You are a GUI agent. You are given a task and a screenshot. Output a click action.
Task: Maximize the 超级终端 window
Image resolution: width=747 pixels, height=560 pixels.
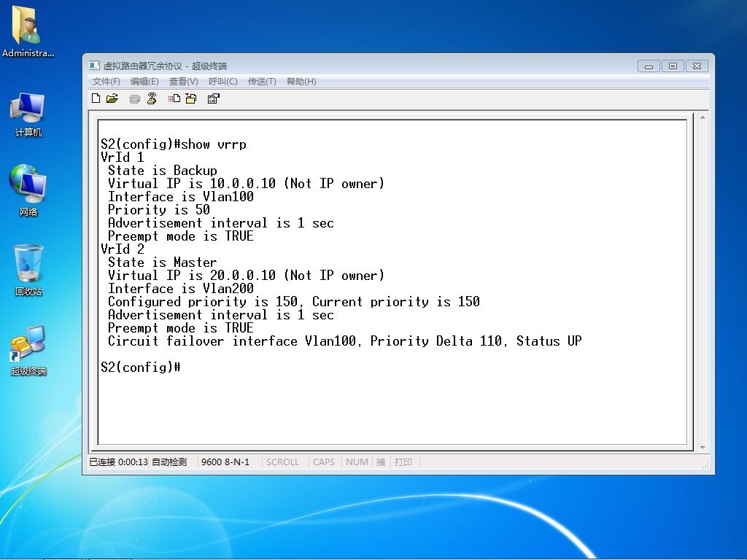(x=673, y=66)
